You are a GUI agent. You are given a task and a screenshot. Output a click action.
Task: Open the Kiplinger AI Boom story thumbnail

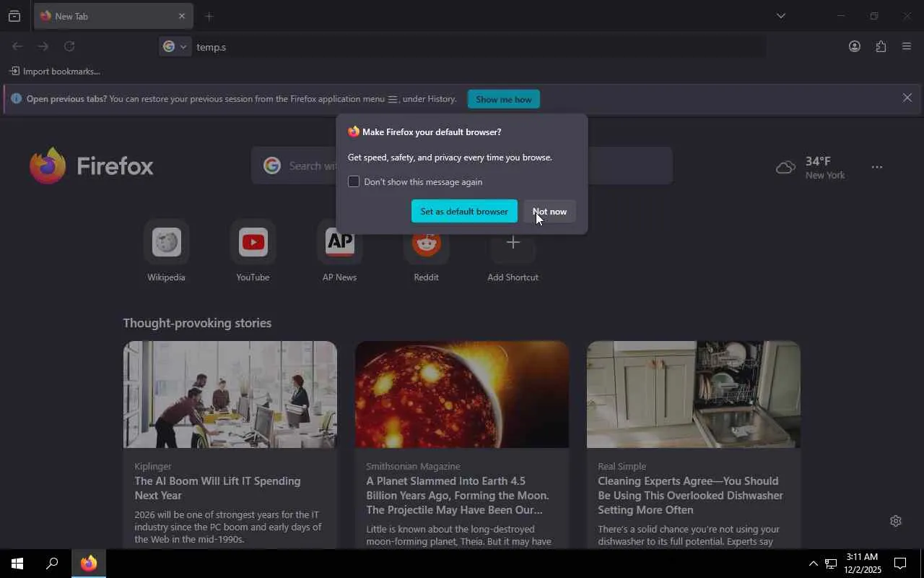point(230,394)
